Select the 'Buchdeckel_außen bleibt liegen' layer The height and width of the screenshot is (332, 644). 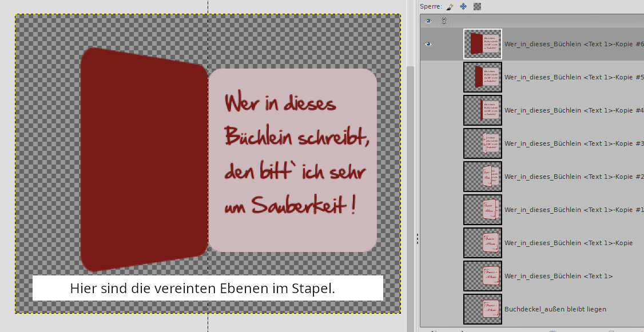coord(555,309)
